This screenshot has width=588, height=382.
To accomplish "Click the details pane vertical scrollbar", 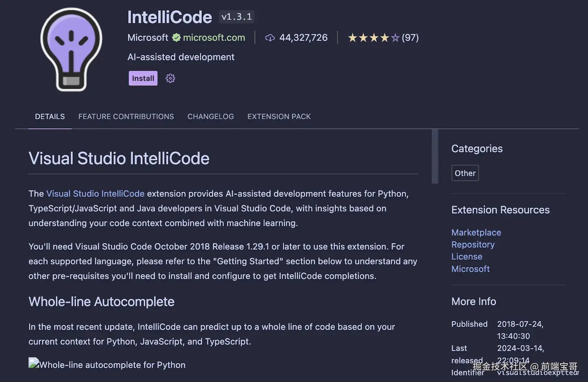I will (435, 156).
